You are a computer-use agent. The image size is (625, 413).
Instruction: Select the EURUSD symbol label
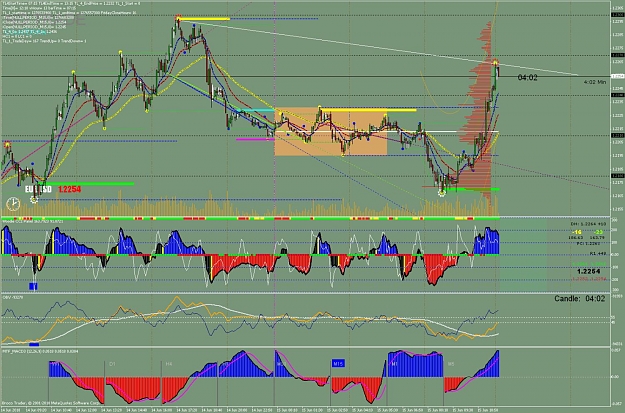(x=38, y=189)
